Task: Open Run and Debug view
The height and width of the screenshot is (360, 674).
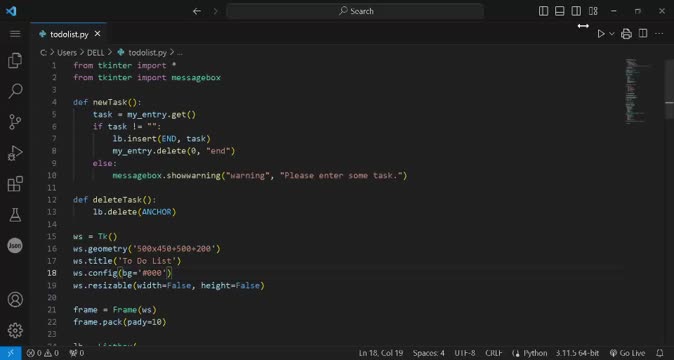Action: coord(15,153)
